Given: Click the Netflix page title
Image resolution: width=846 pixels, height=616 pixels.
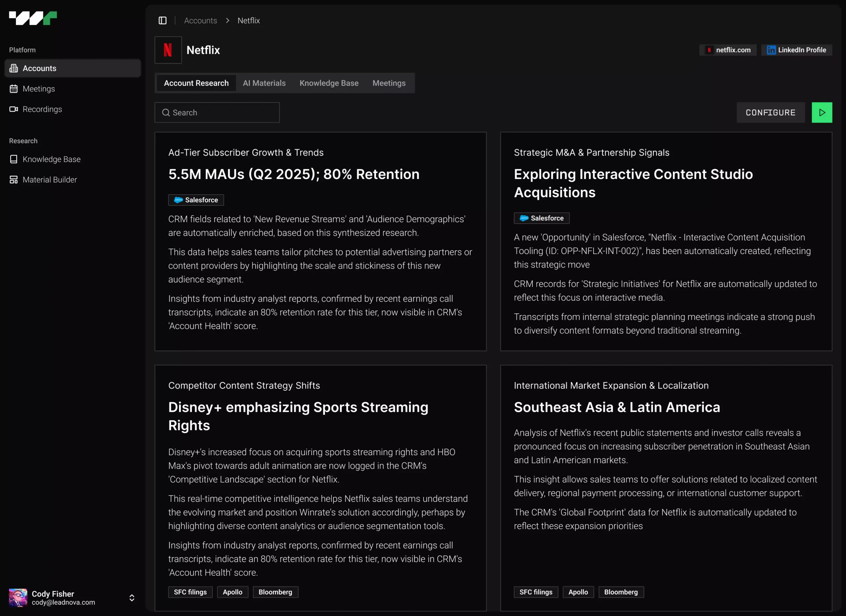Looking at the screenshot, I should point(203,50).
